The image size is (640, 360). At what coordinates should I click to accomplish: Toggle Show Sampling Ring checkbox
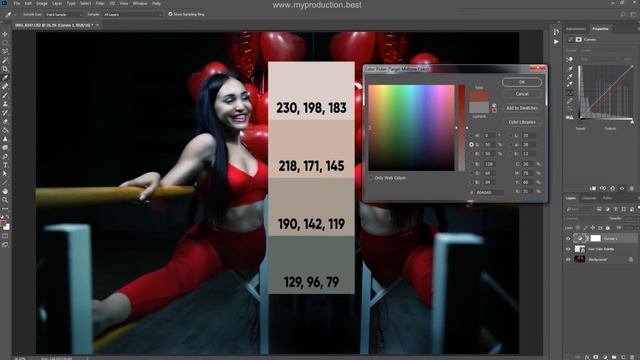(171, 14)
